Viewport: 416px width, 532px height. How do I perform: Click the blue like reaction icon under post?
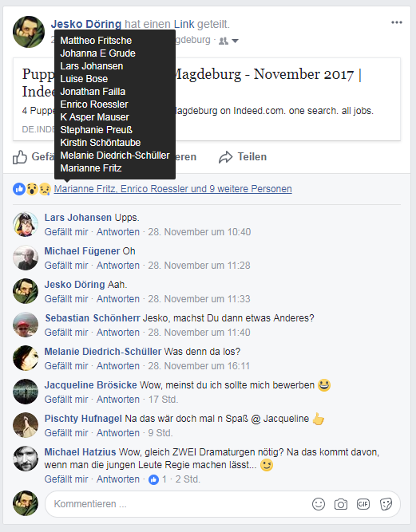(19, 189)
